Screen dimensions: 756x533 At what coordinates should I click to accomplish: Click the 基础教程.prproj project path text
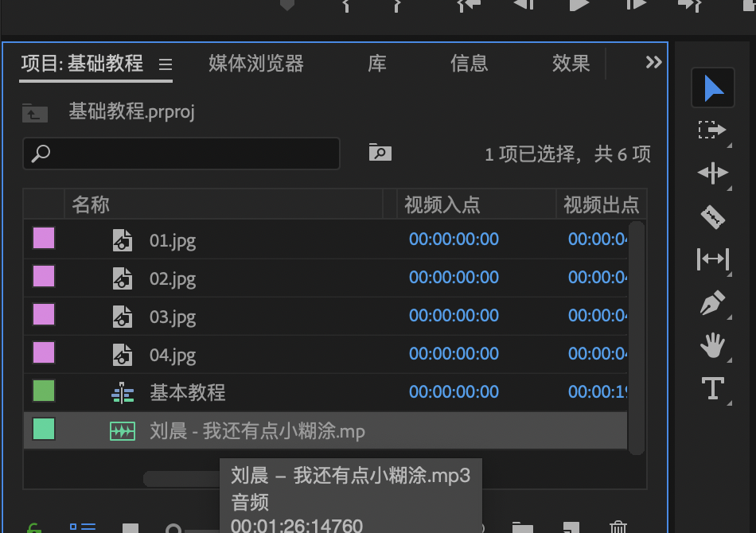(x=131, y=112)
